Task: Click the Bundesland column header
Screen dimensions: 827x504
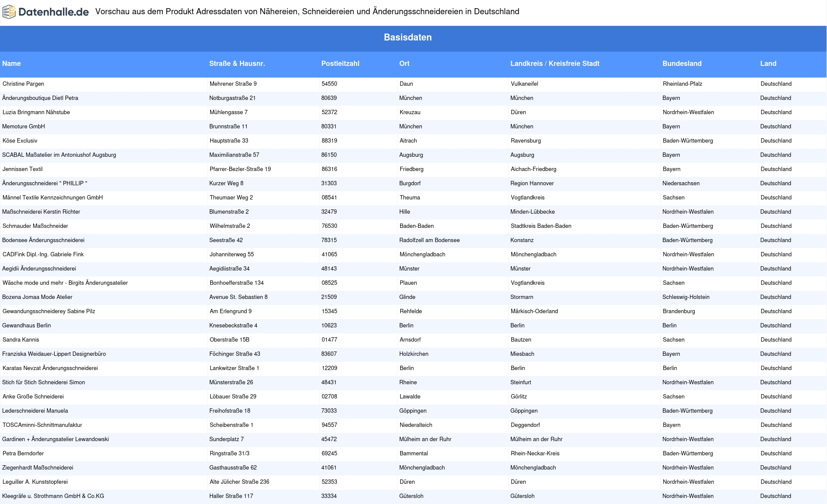Action: 682,63
